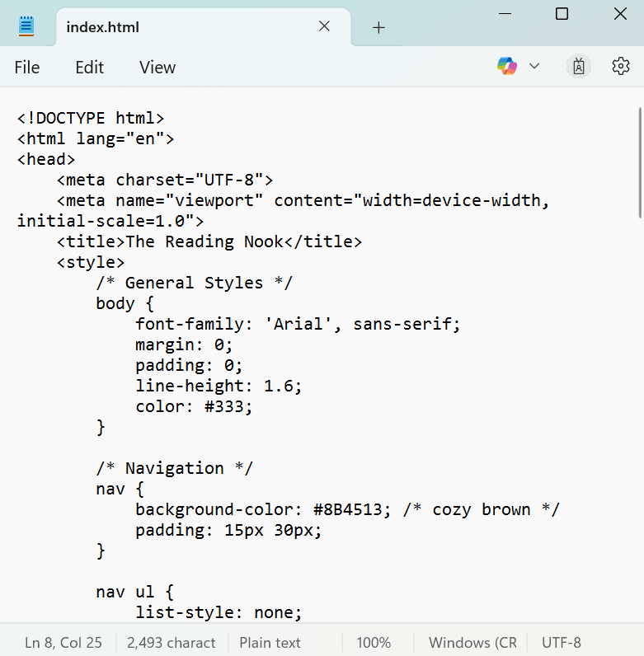Open the View menu
Screen dimensions: 644x656
tap(157, 68)
